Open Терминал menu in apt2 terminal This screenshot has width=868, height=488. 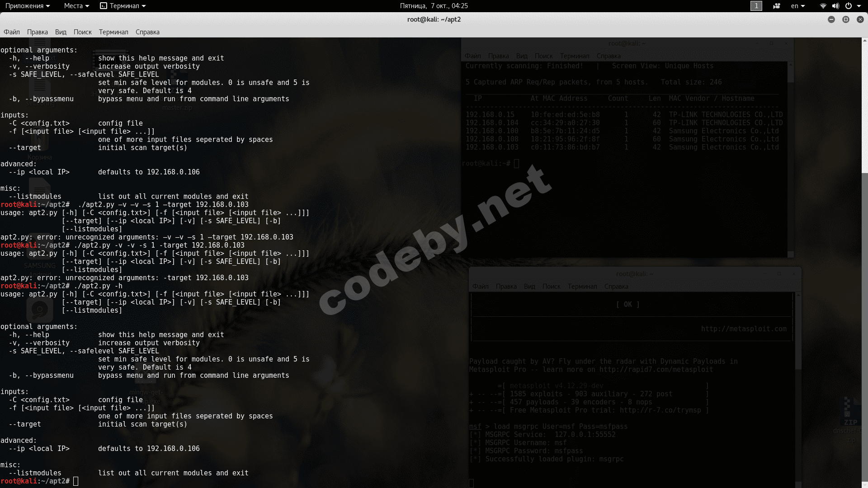tap(113, 32)
